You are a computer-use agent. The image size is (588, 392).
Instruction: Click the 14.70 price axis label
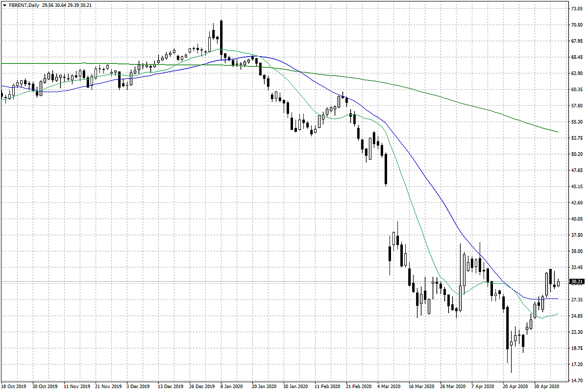point(577,380)
